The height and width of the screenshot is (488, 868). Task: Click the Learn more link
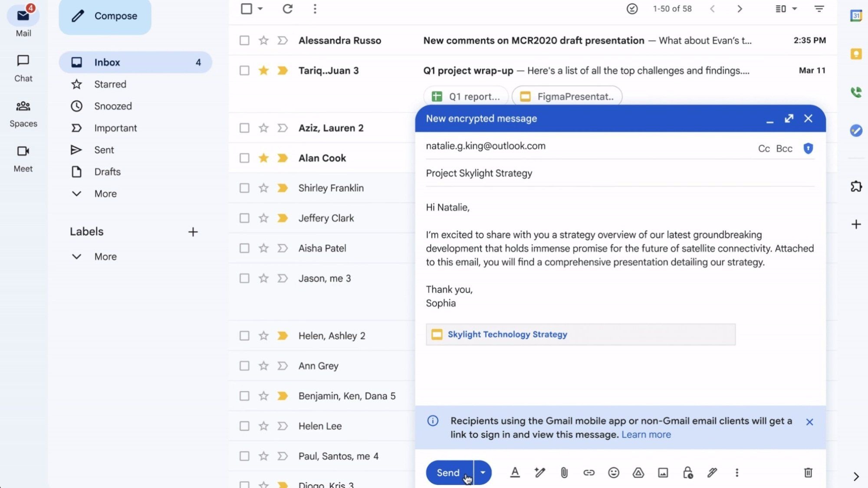tap(646, 435)
